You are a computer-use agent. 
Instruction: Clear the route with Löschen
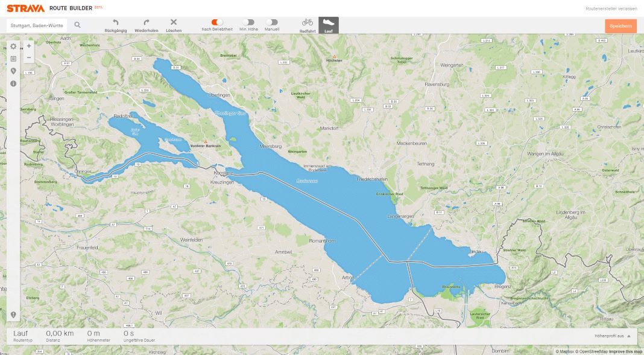pos(174,25)
